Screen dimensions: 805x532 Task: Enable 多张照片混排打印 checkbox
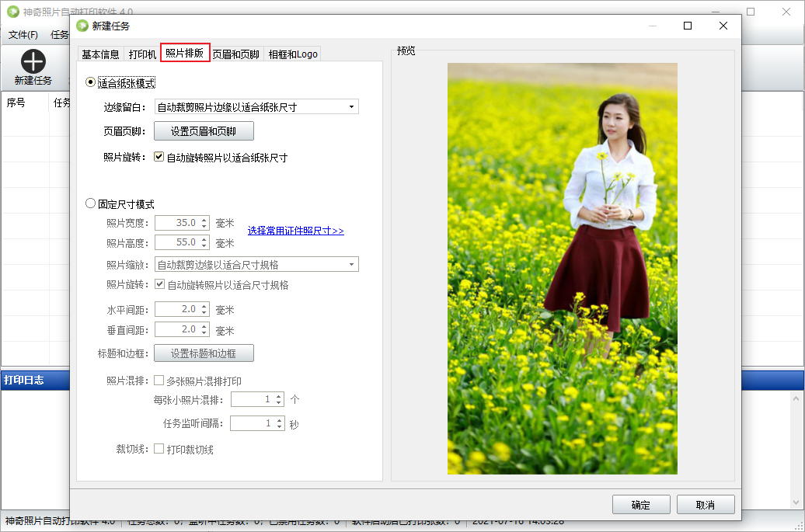click(159, 381)
